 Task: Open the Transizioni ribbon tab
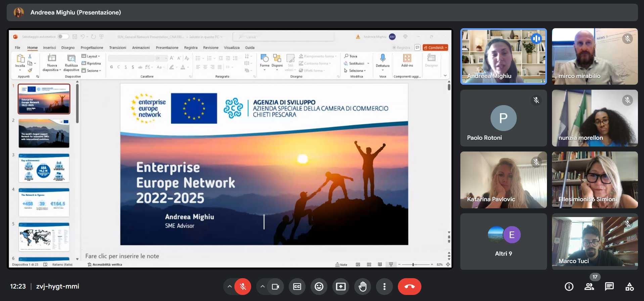pyautogui.click(x=118, y=48)
